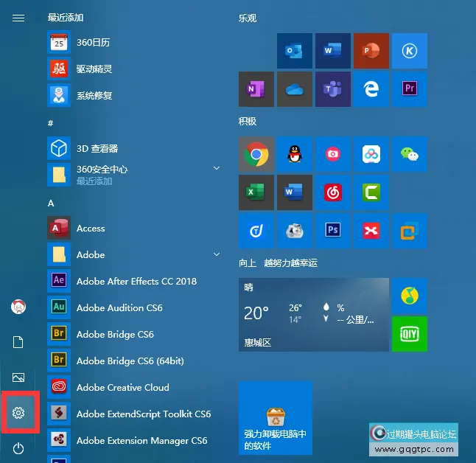
Task: Open the Pictures sidebar shortcut
Action: click(18, 377)
